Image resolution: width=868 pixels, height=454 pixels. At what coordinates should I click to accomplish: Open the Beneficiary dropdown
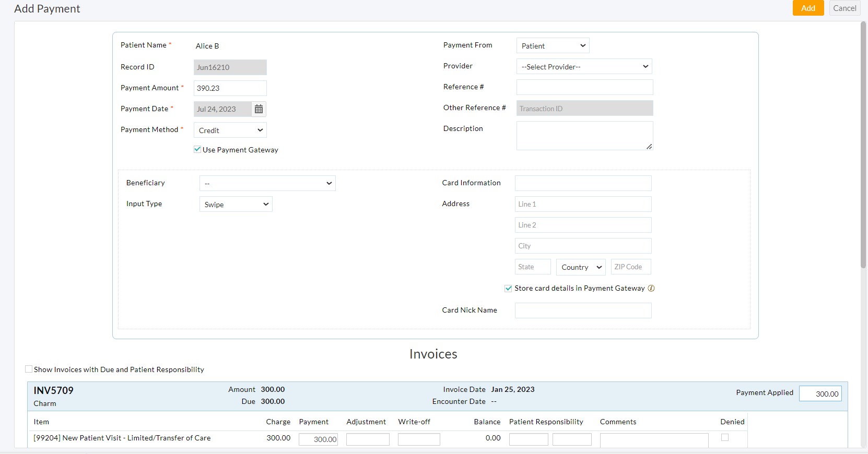pos(267,183)
